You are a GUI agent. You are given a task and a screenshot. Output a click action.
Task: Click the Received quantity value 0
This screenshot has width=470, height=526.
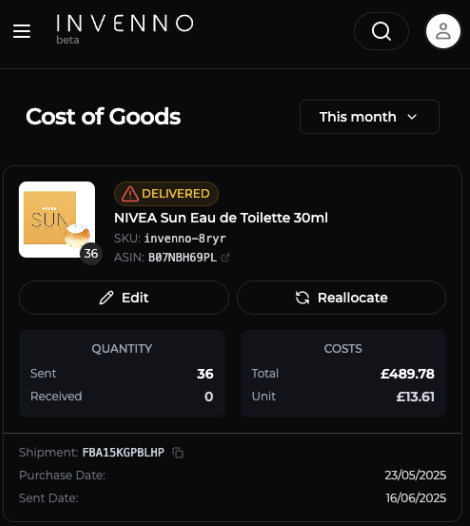209,397
